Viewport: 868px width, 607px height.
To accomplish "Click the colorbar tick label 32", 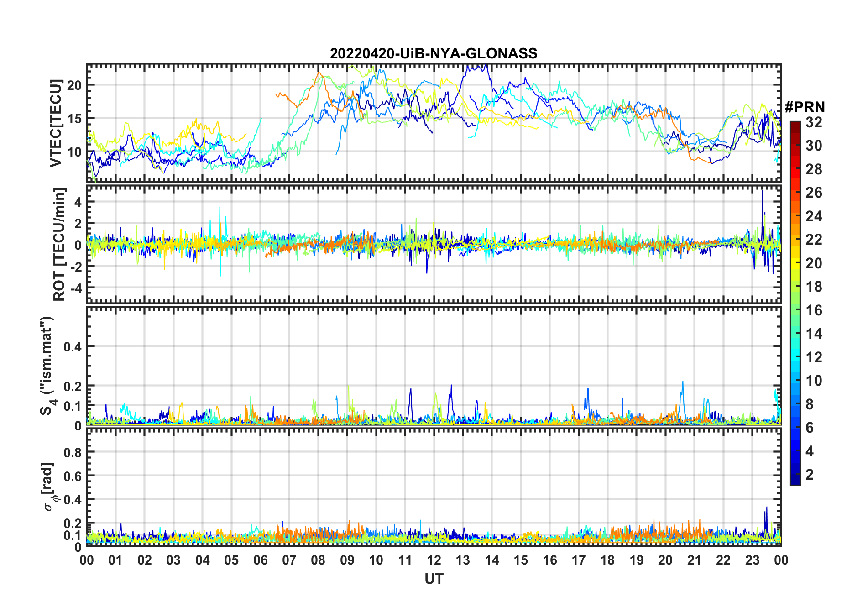I will tap(813, 122).
